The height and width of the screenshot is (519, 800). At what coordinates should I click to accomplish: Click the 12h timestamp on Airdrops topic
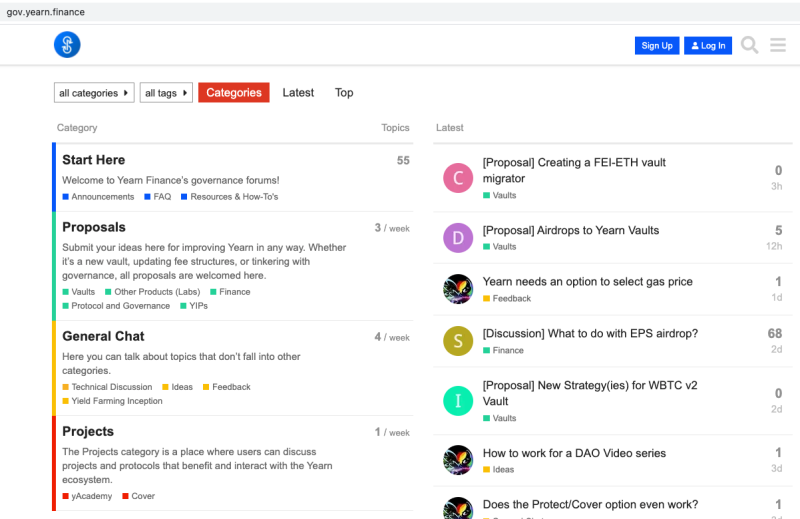773,246
